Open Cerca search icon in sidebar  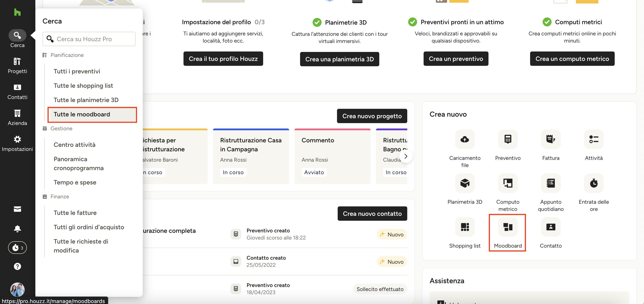[x=17, y=35]
